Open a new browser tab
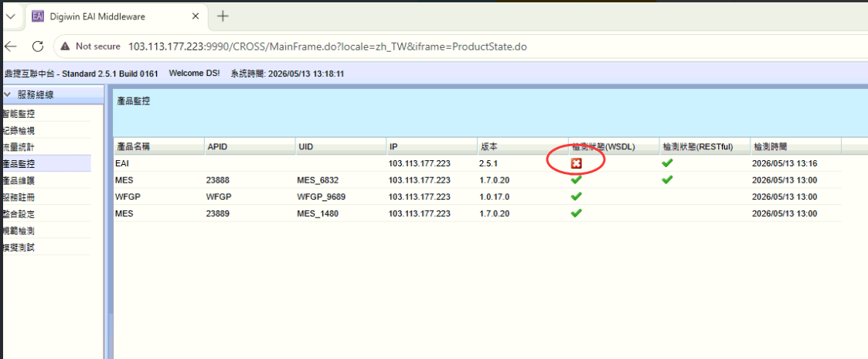The image size is (868, 359). click(223, 16)
